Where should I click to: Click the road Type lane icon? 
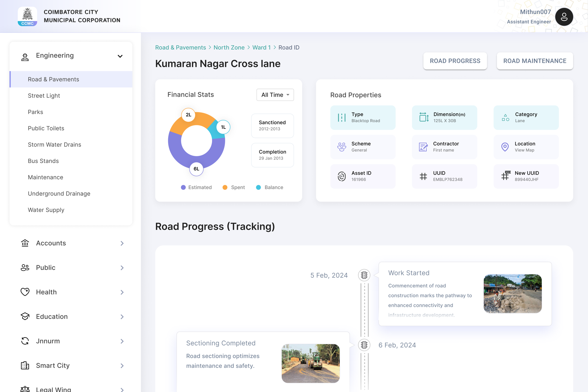tap(342, 118)
